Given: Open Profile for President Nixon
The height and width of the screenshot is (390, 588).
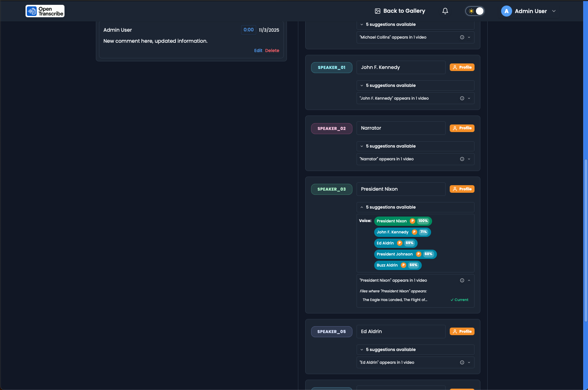Looking at the screenshot, I should pyautogui.click(x=462, y=189).
